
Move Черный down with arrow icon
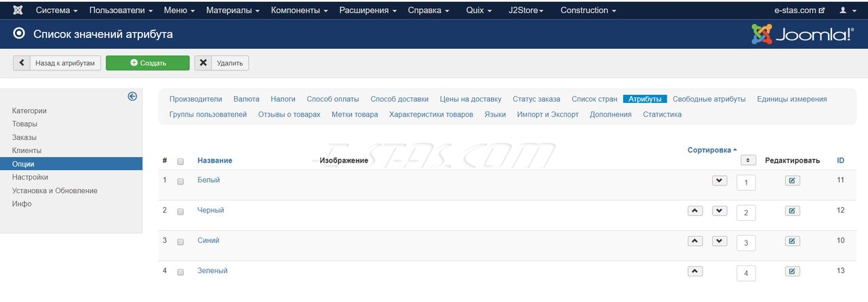click(x=719, y=211)
